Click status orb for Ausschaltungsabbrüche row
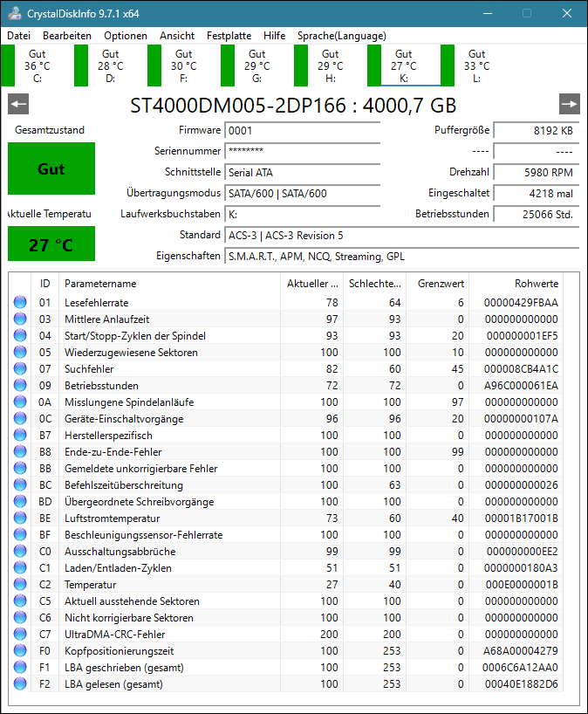Image resolution: width=588 pixels, height=714 pixels. 20,551
